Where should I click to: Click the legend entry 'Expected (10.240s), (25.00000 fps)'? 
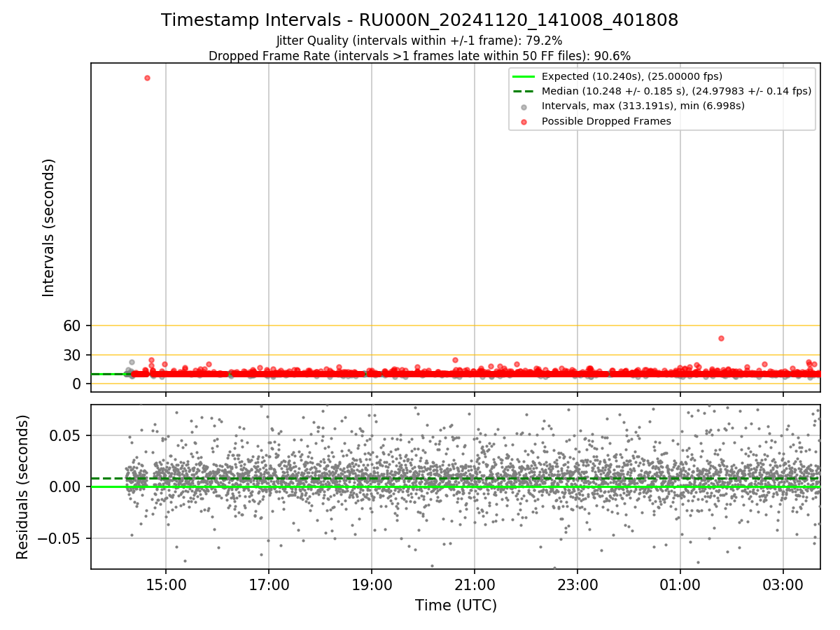tap(632, 76)
